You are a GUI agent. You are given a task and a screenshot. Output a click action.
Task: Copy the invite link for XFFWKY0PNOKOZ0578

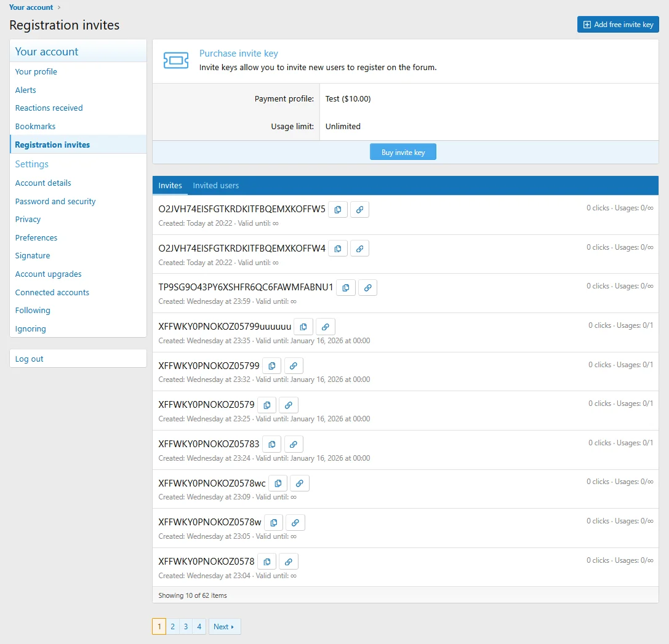[x=289, y=561]
